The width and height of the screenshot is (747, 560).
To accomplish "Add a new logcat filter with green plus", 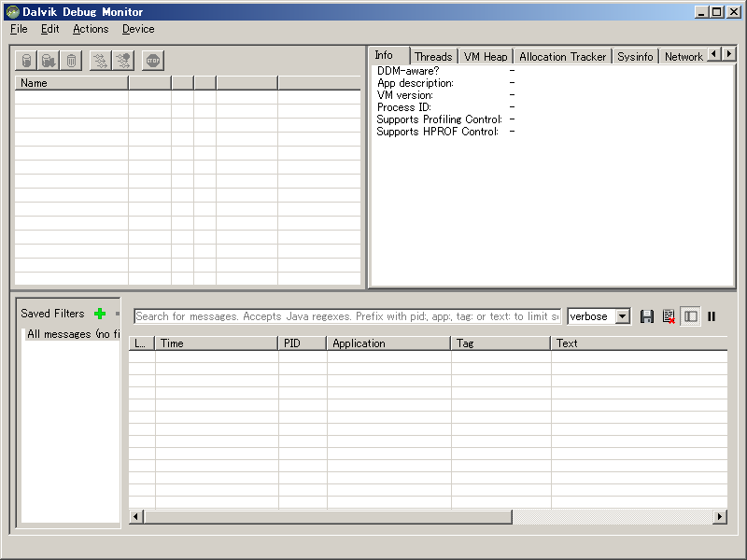I will [x=100, y=314].
